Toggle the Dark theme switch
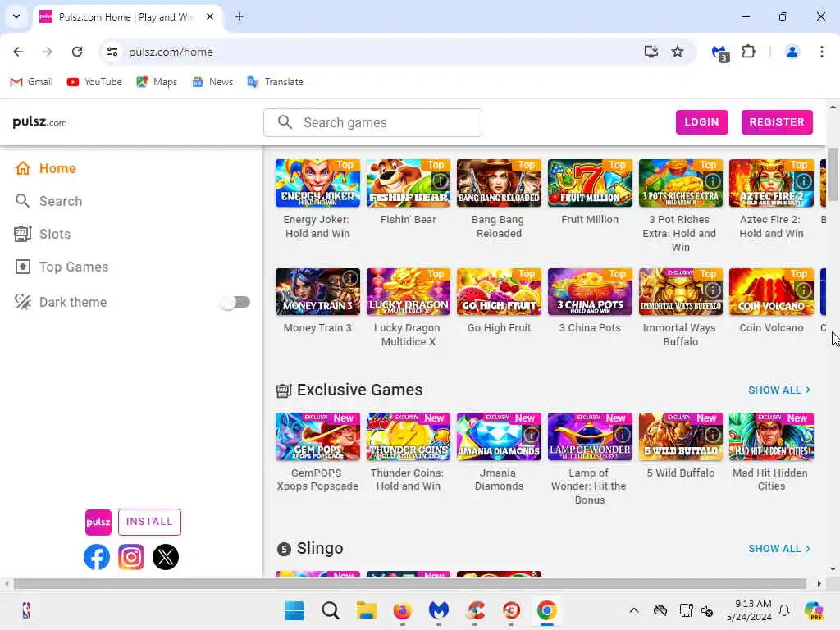The height and width of the screenshot is (630, 840). tap(235, 302)
